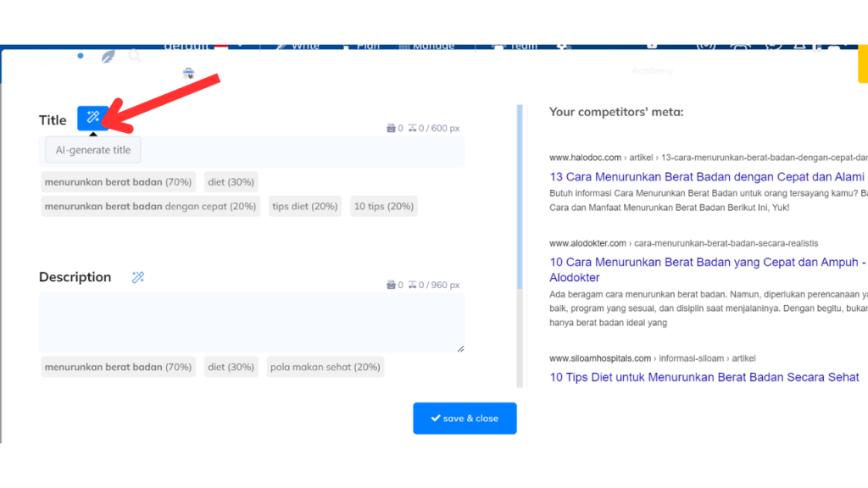Select the keyword chip menurunkan berat badan (70%)
This screenshot has width=868, height=488.
coord(118,181)
